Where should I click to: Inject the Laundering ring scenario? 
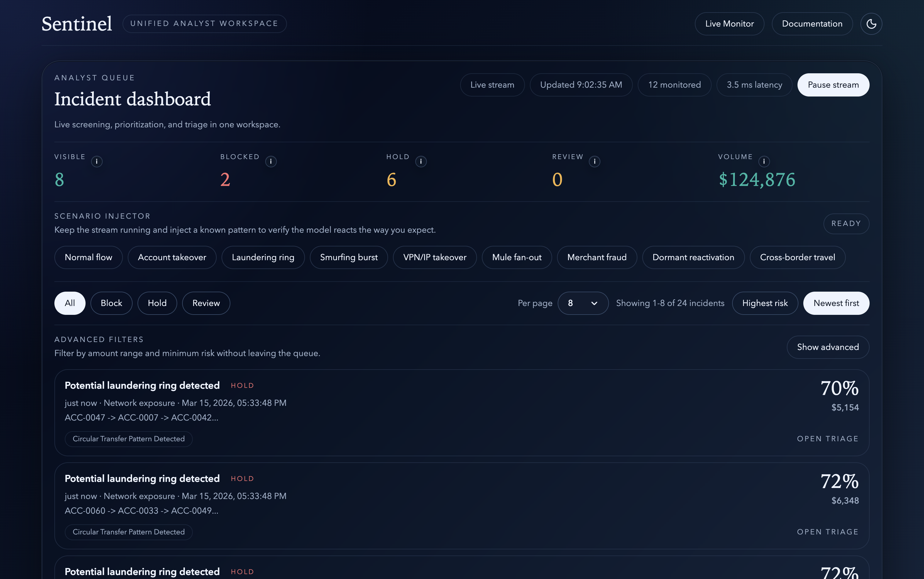(263, 257)
